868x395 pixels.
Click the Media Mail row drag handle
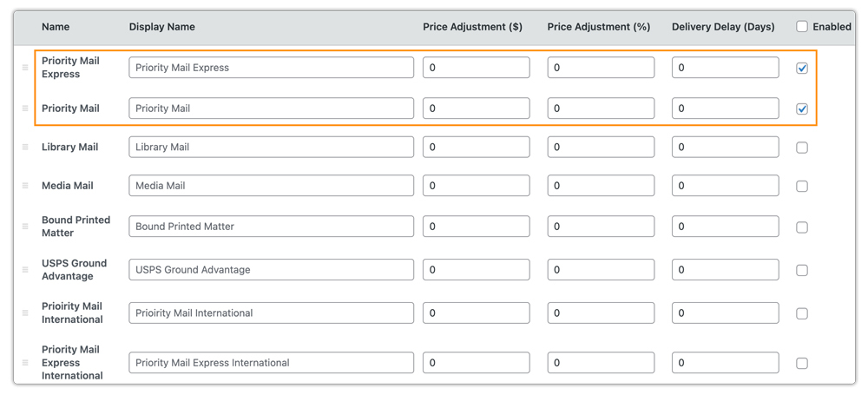(25, 186)
